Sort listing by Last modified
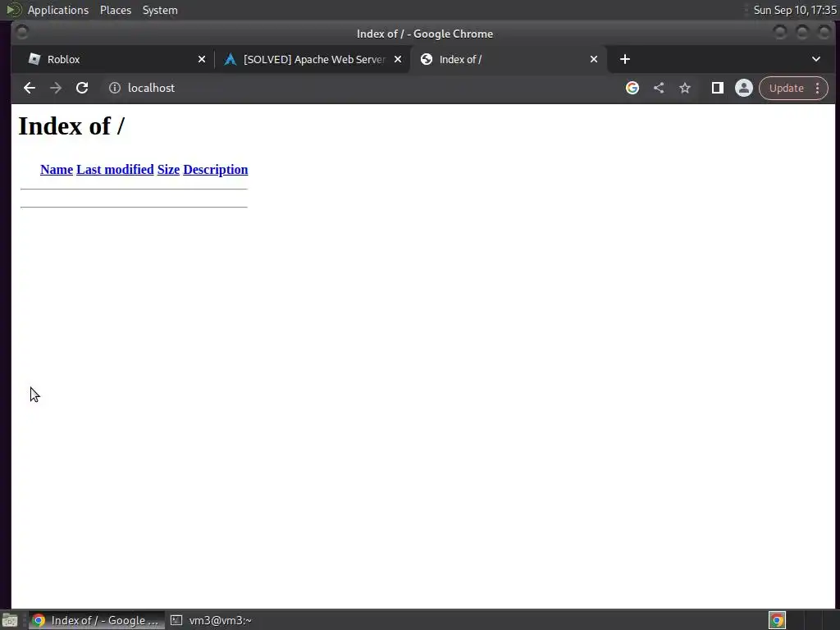The image size is (840, 630). pyautogui.click(x=115, y=169)
